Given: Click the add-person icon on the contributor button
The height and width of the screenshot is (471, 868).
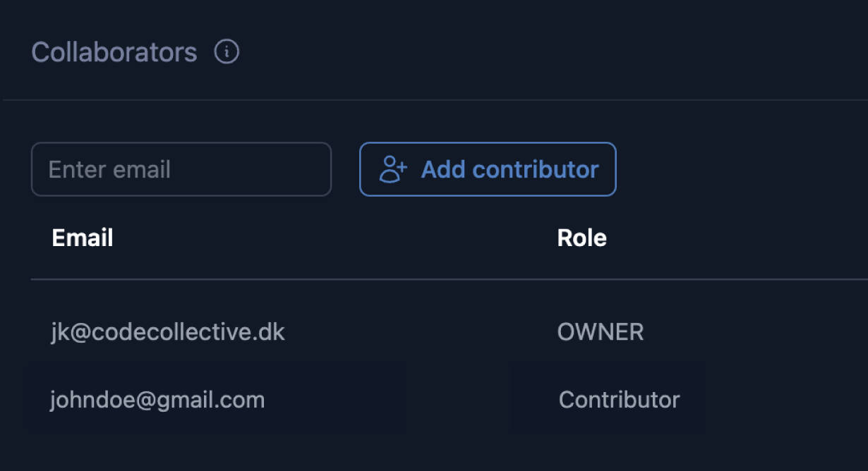Looking at the screenshot, I should 393,169.
